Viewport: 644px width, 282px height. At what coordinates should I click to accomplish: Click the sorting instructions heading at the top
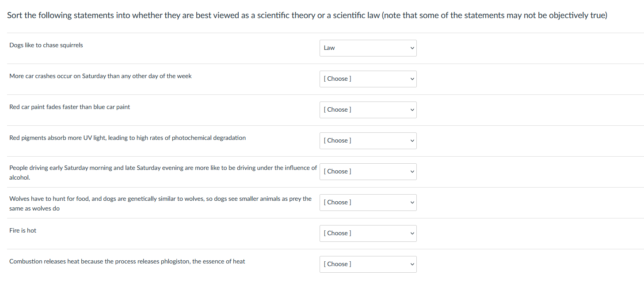coord(307,15)
